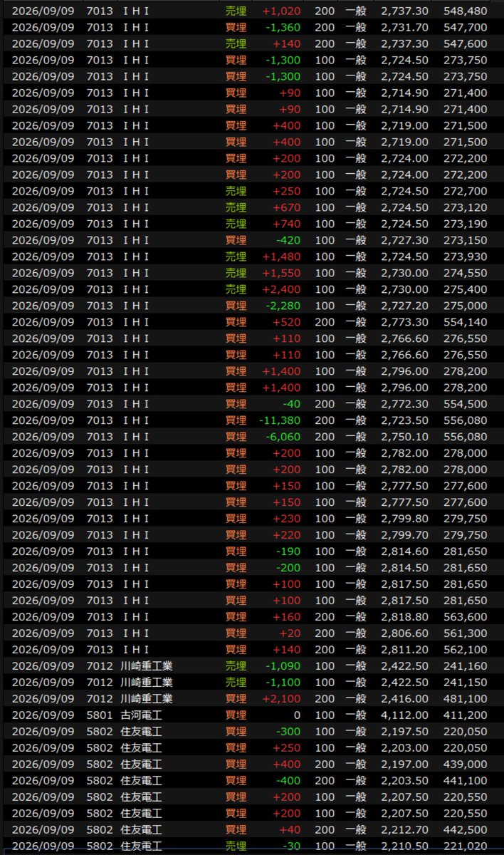This screenshot has height=855, width=504.
Task: Select the profit value +1,550
Action: pos(282,273)
